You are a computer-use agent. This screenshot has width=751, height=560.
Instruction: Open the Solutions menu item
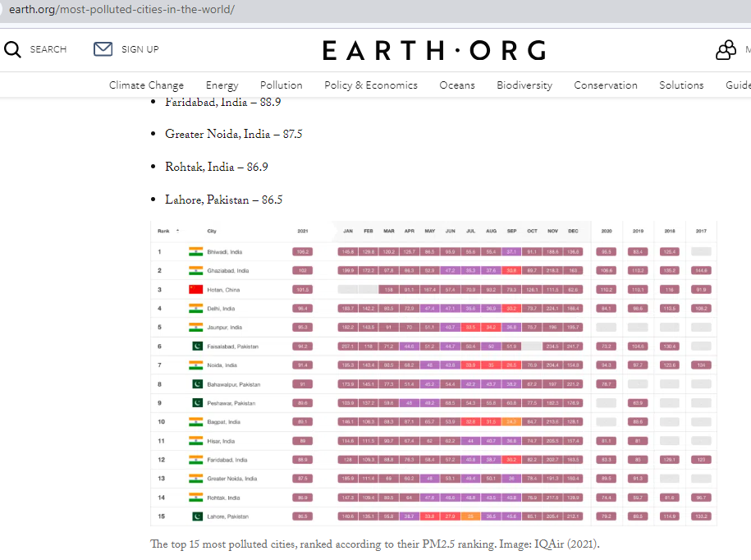681,85
